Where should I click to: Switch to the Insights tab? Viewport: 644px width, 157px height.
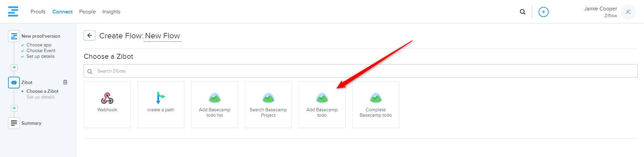(x=111, y=12)
